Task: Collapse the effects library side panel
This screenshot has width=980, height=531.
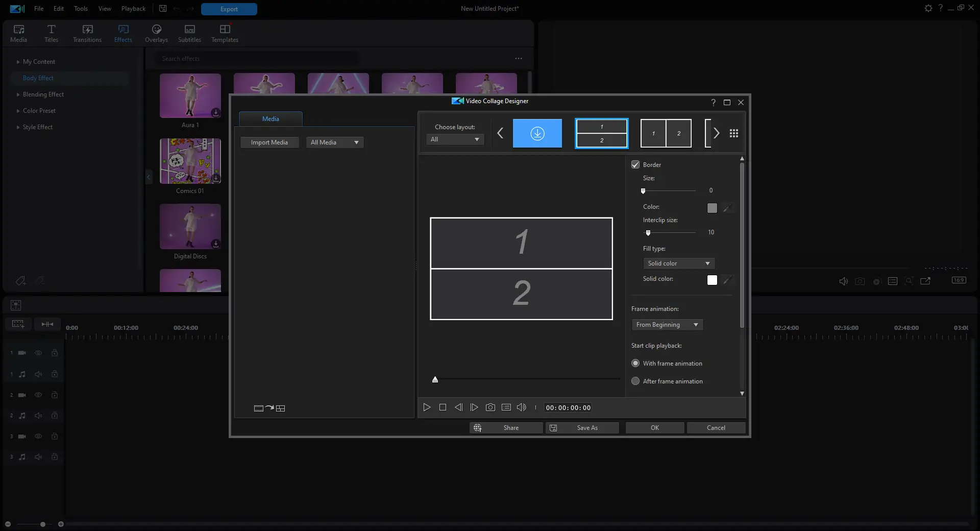Action: [x=149, y=177]
